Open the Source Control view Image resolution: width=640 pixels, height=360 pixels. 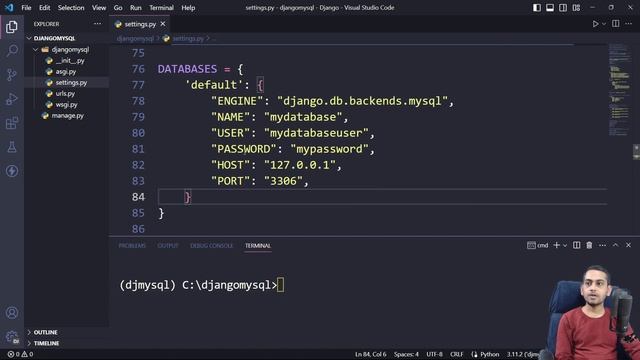click(12, 75)
